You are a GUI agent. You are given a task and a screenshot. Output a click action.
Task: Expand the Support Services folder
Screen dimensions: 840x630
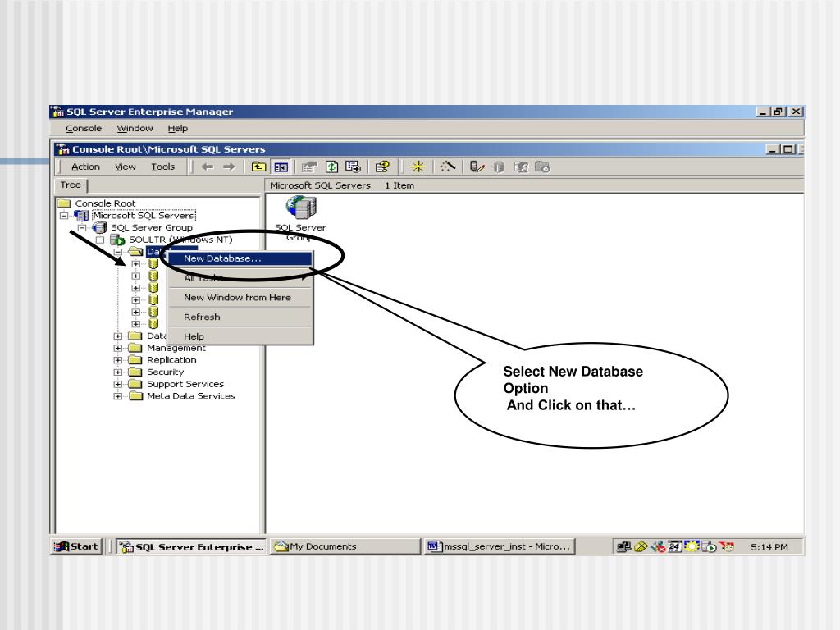(118, 384)
